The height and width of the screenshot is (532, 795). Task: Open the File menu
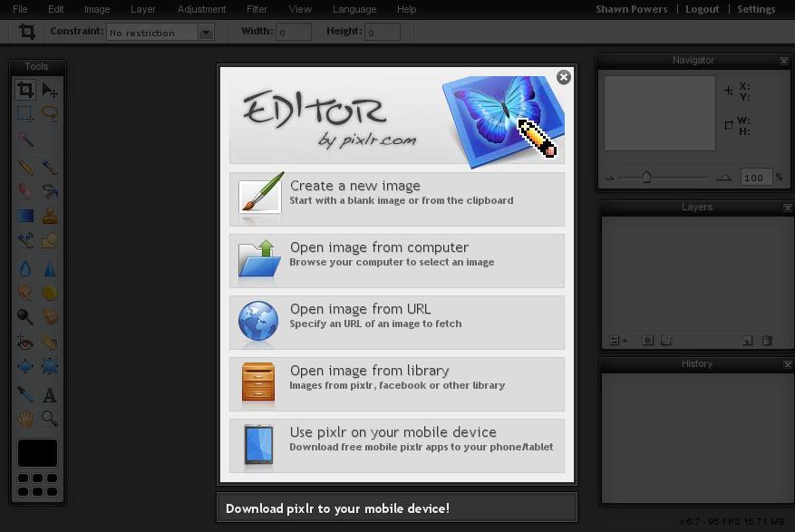(20, 9)
